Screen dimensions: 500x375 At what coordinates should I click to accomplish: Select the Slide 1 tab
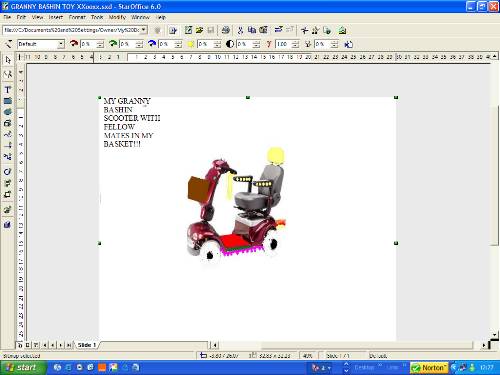(87, 345)
